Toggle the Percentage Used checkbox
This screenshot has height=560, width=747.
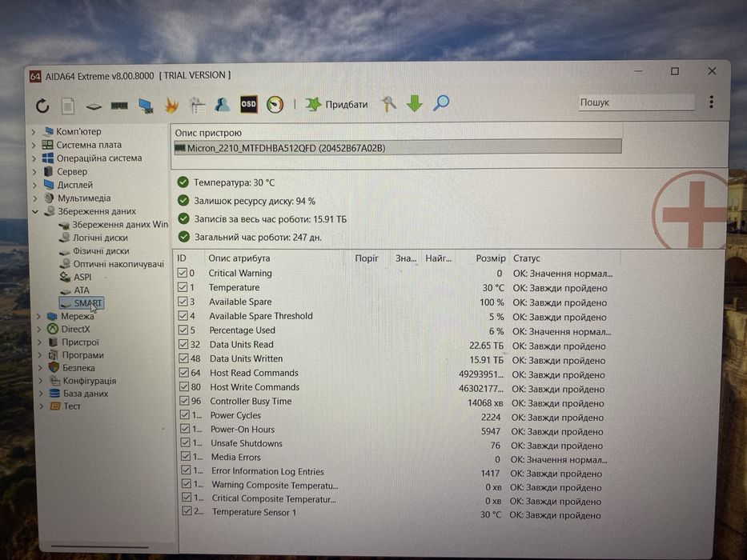coord(183,330)
